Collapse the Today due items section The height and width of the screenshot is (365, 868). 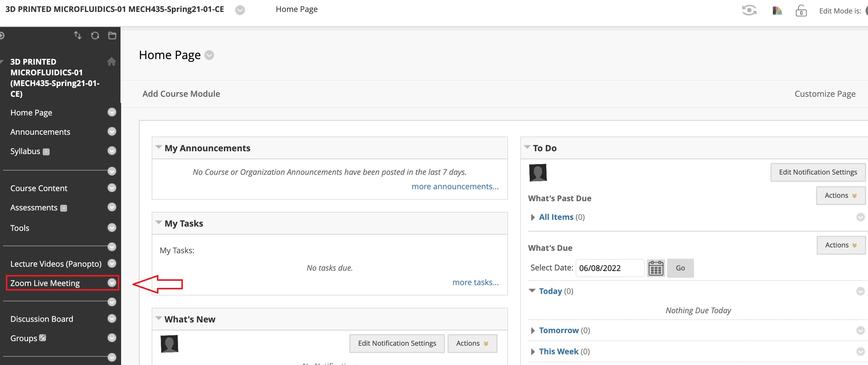click(532, 291)
